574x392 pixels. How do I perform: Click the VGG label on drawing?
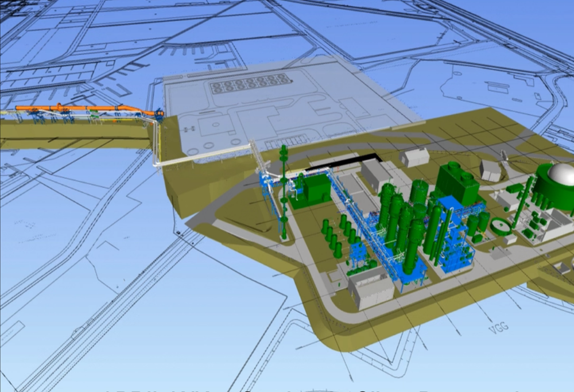click(499, 327)
